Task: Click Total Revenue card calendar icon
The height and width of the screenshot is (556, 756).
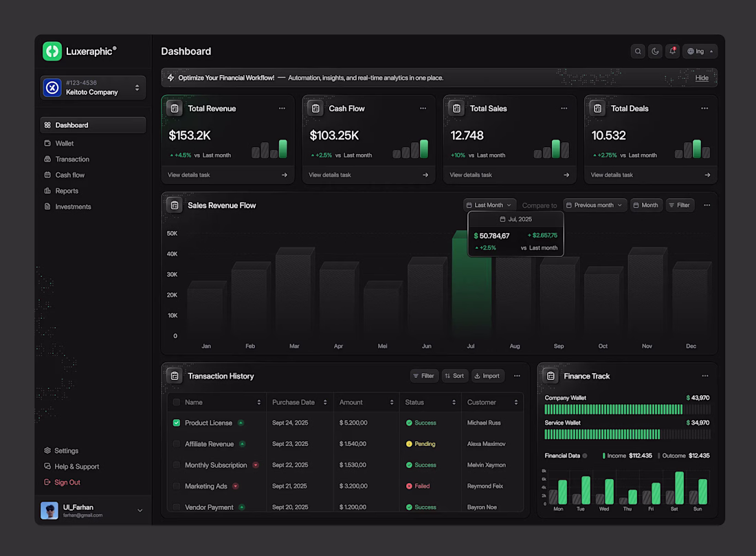Action: [175, 109]
